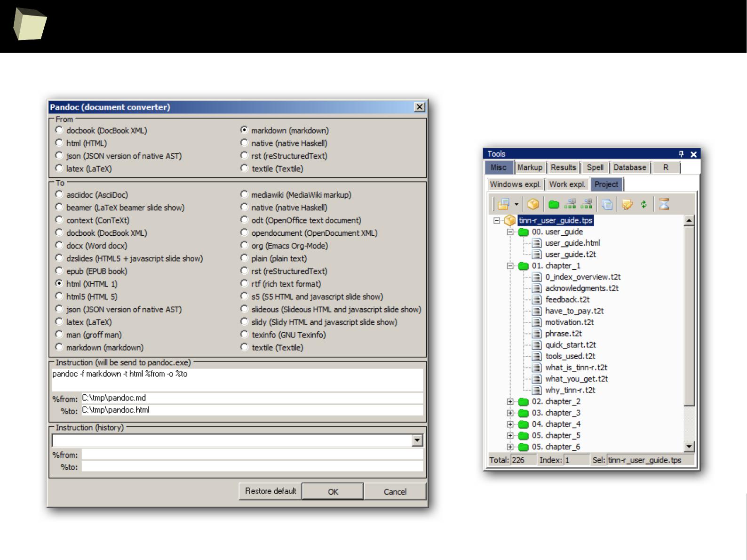Viewport: 747px width, 560px height.
Task: Click the document icon of have_to_pay.t2t
Action: coord(536,311)
